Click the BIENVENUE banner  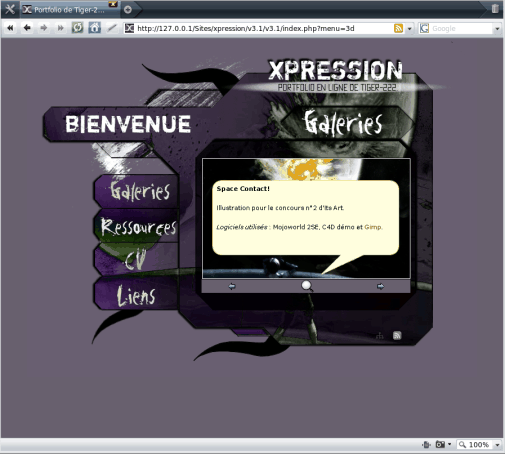point(128,124)
